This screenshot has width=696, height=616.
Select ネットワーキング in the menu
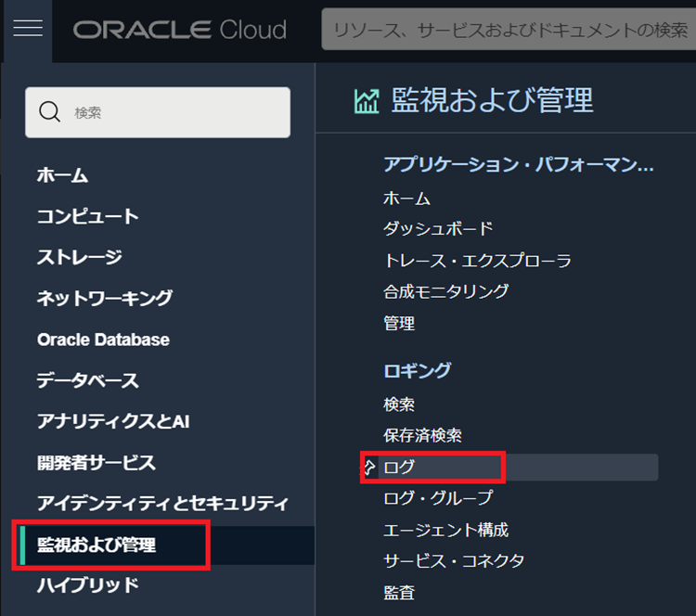(104, 298)
